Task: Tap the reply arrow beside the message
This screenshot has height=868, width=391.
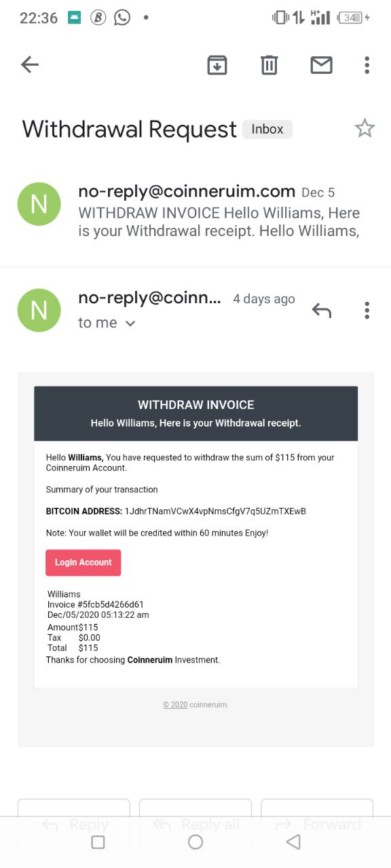Action: (x=321, y=311)
